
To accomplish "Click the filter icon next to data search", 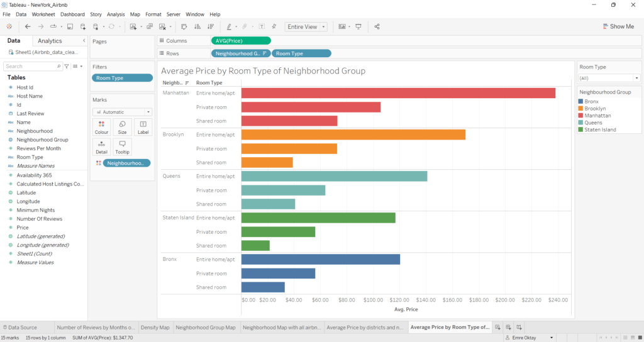I will click(67, 66).
